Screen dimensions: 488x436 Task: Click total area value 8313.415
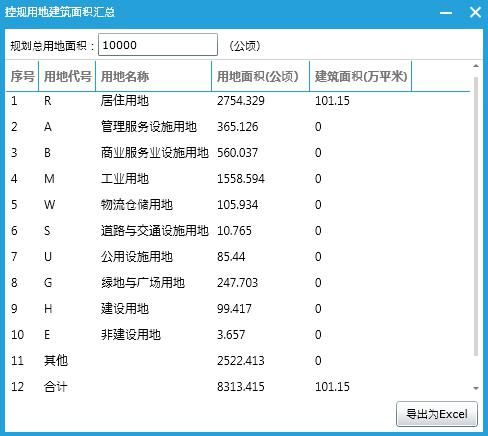[x=241, y=387]
